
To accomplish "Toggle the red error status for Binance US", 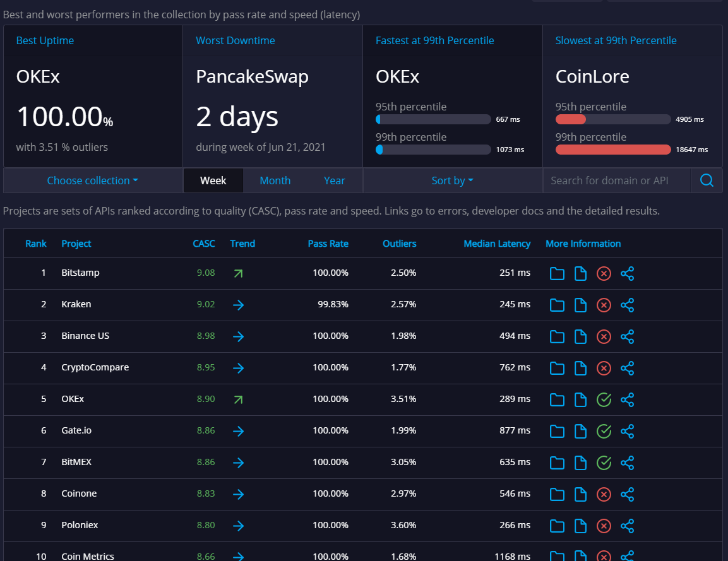I will pyautogui.click(x=604, y=336).
